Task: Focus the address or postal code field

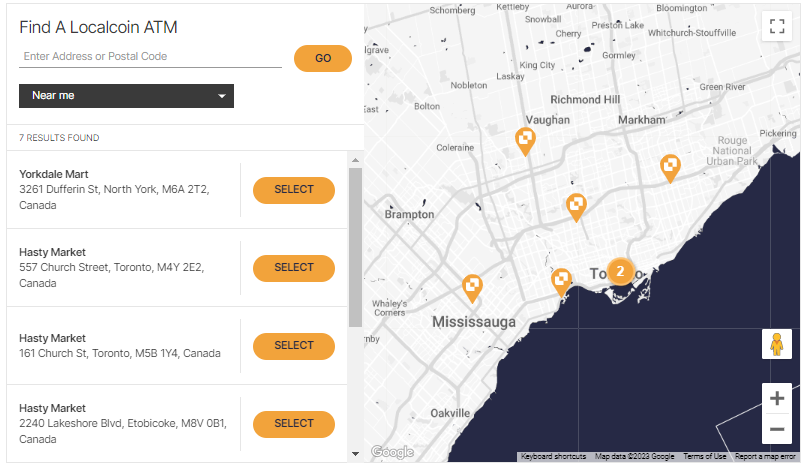Action: point(150,57)
